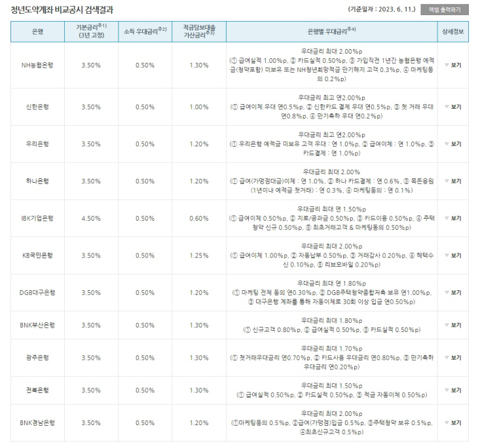Click the 은행별 우대금리 column header
The height and width of the screenshot is (448, 478).
point(332,31)
